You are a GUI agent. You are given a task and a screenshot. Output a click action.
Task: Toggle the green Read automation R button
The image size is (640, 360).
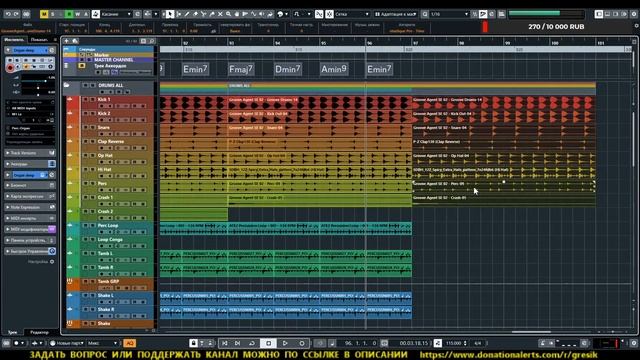tap(69, 14)
